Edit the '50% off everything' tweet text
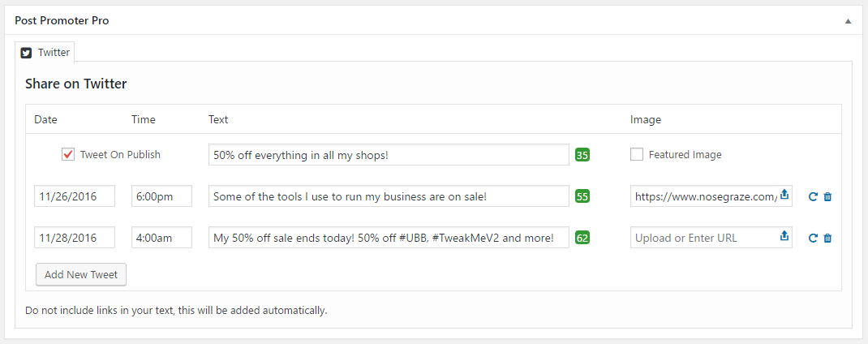Screen dimensions: 868x344 point(389,155)
